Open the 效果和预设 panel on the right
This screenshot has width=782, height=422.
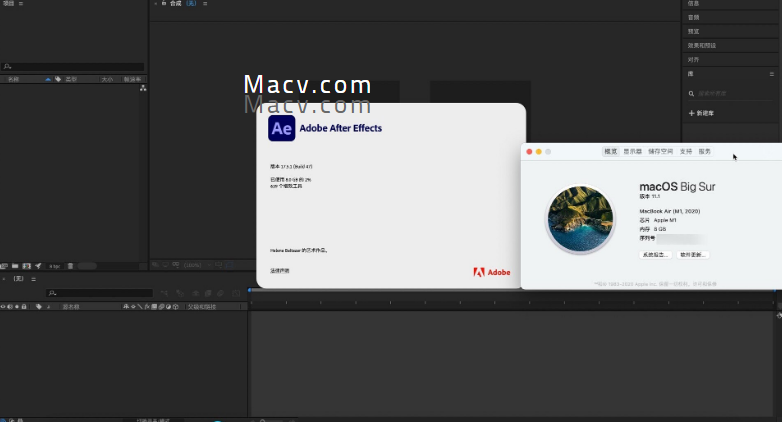[702, 45]
